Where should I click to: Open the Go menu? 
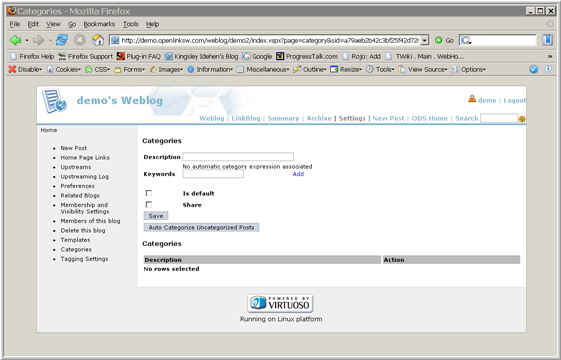tap(72, 24)
